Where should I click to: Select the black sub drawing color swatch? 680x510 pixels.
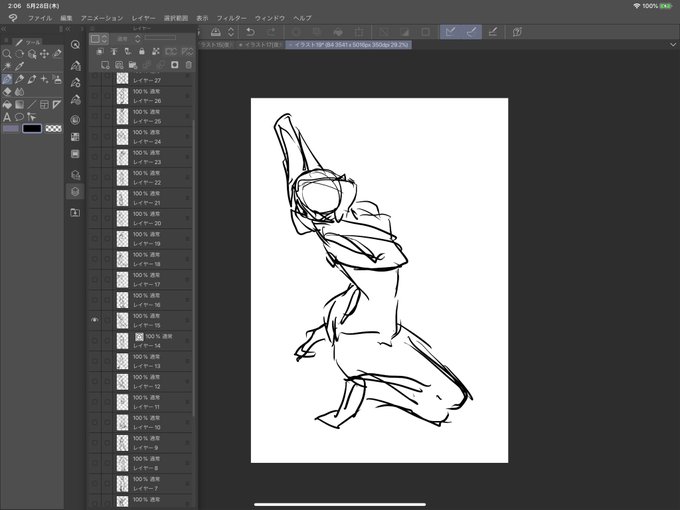point(32,128)
